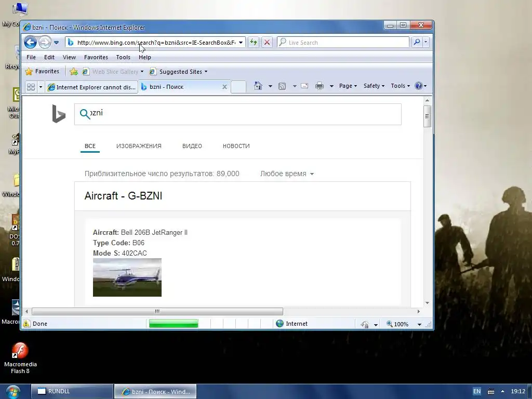
Task: Open Macromedia Flash 8 desktop shortcut
Action: click(20, 358)
